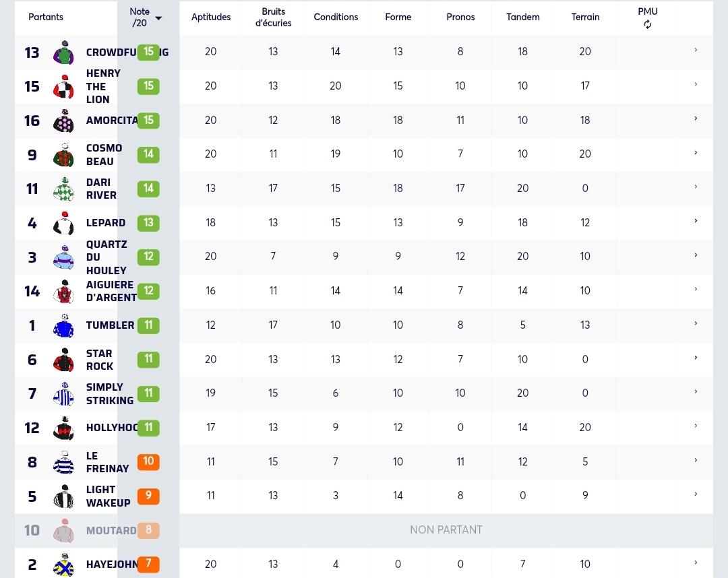The height and width of the screenshot is (578, 728).
Task: Click Le Freinay's hooped silk icon
Action: [63, 462]
